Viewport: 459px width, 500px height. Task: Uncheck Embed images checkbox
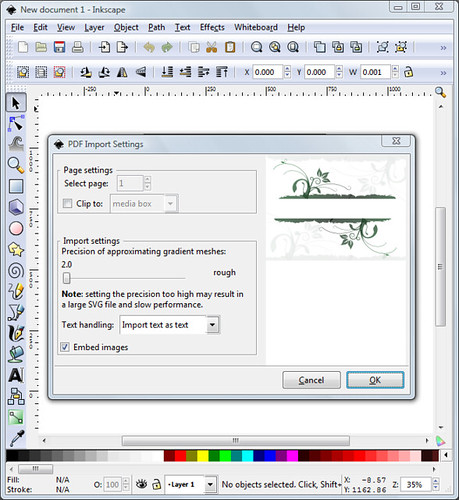65,347
